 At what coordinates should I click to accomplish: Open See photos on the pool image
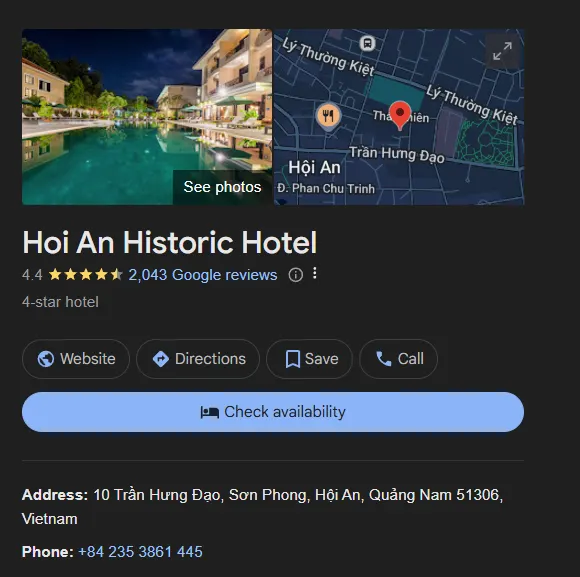point(222,187)
